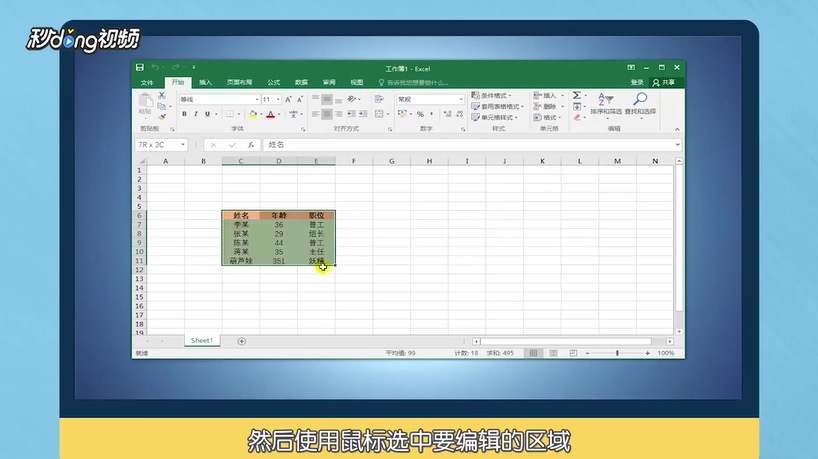Screen dimensions: 818x459
Task: Toggle middle align in alignment group
Action: (x=327, y=99)
